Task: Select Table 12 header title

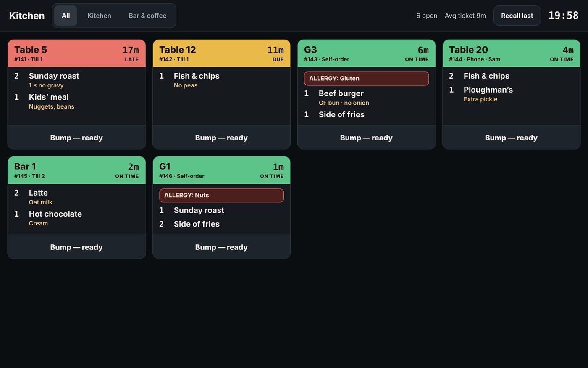Action: pyautogui.click(x=178, y=50)
